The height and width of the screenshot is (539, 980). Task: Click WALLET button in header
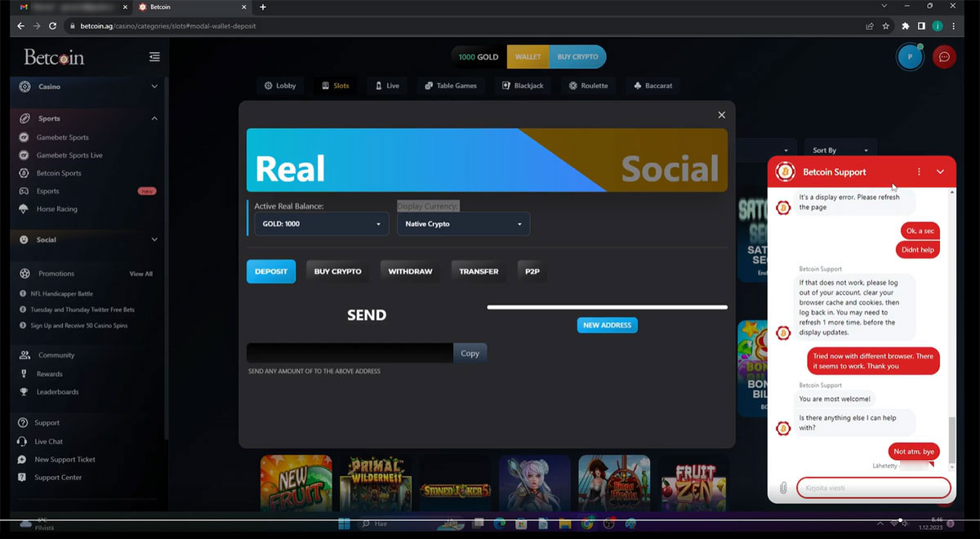click(528, 57)
